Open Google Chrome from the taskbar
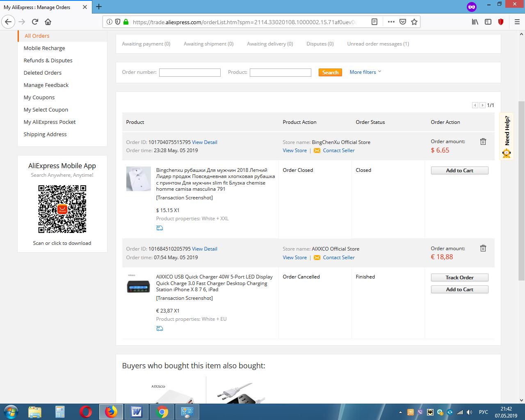Viewport: 525px width, 420px height. pos(162,411)
